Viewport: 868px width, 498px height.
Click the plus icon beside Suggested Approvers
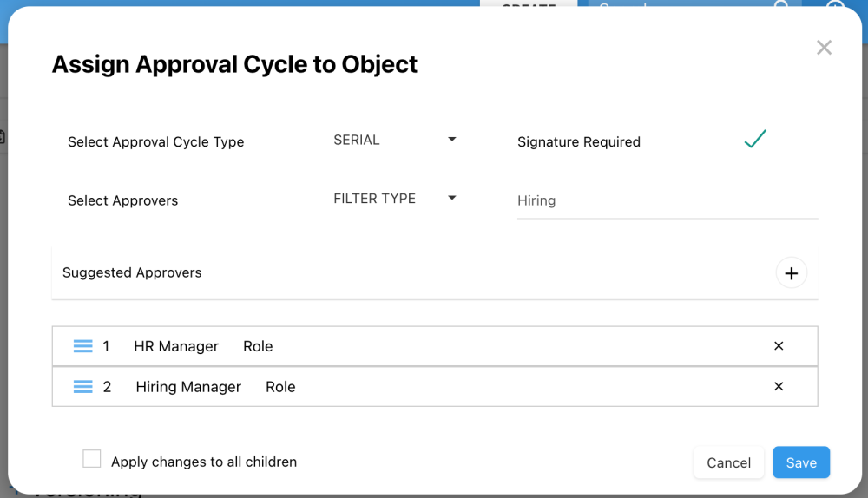(x=791, y=273)
